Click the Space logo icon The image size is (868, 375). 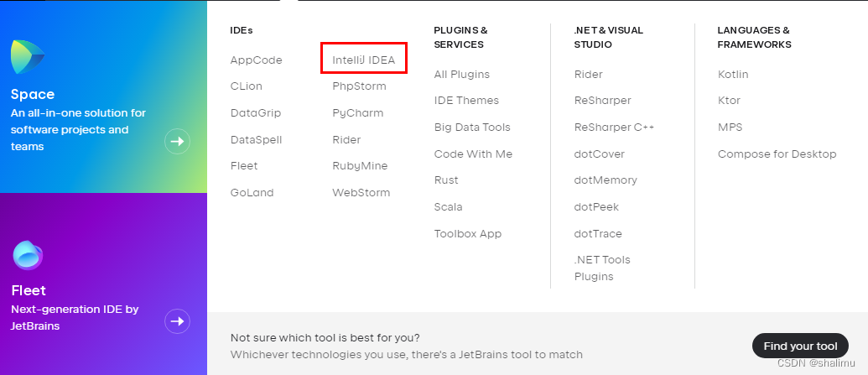[x=28, y=57]
